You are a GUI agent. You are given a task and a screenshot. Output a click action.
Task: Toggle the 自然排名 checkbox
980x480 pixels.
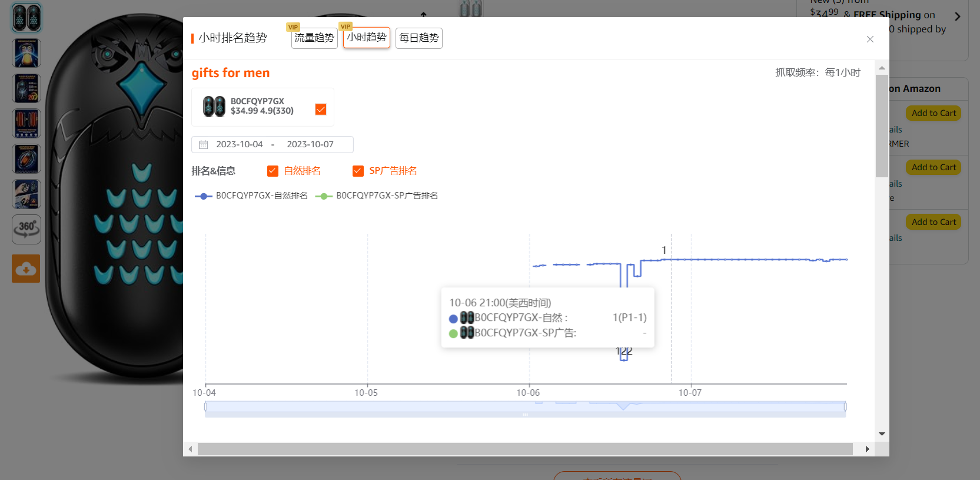[x=273, y=171]
